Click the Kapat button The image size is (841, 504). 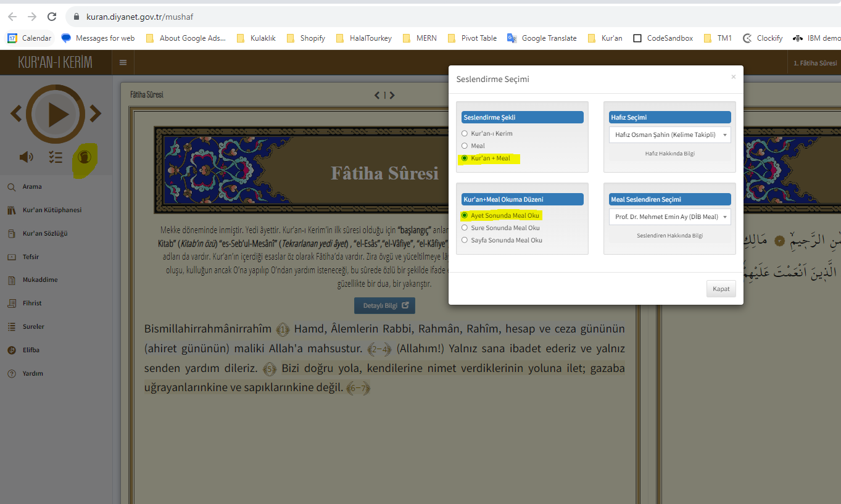[721, 289]
